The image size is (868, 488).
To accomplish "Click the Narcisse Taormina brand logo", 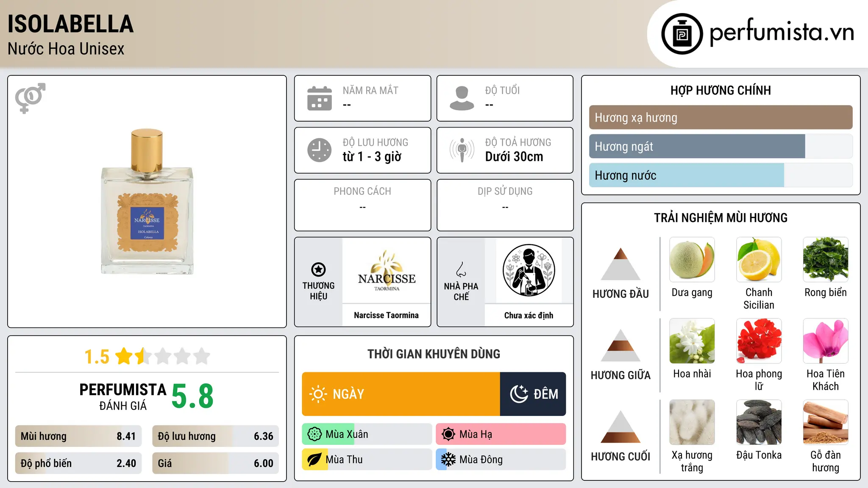I will pos(387,271).
